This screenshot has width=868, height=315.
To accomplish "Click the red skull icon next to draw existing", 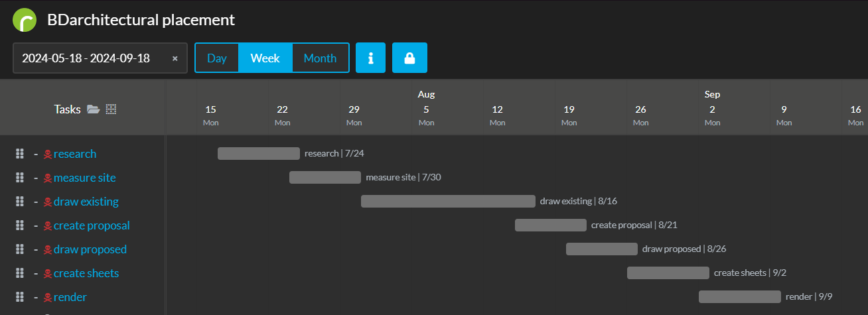I will pos(48,202).
